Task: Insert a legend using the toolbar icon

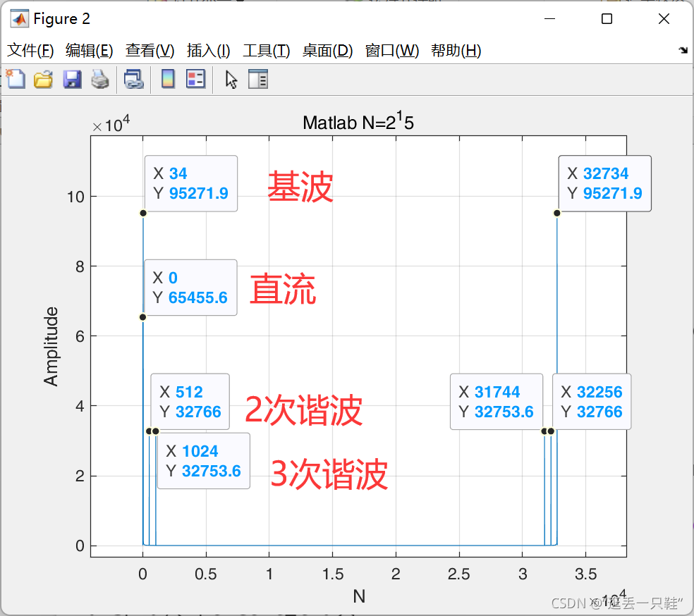Action: pyautogui.click(x=196, y=80)
